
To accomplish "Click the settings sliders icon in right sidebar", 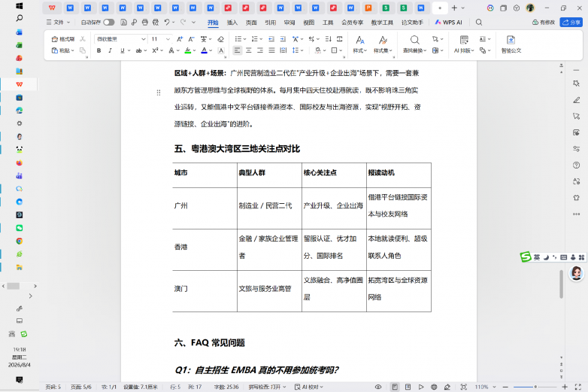I will tap(577, 149).
